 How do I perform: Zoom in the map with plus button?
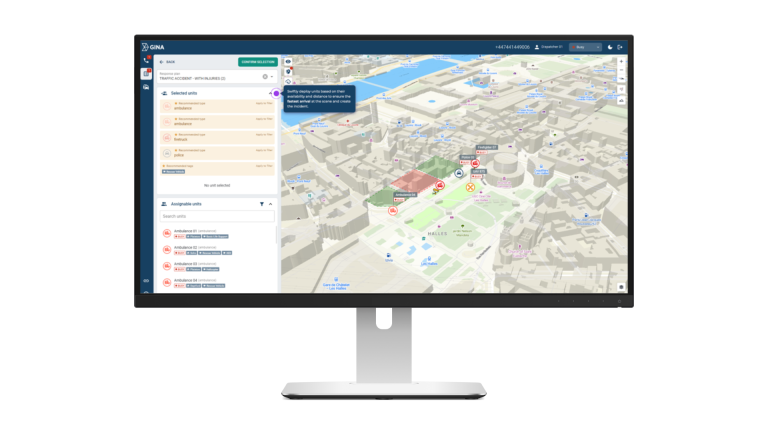621,61
